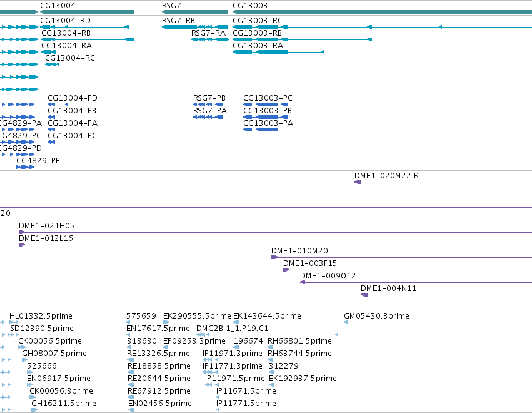Image resolution: width=532 pixels, height=413 pixels.
Task: Select the CG13004 gene bar
Action: pos(87,12)
